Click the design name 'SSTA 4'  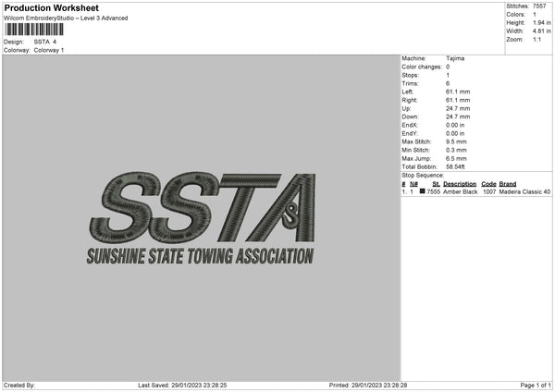pyautogui.click(x=45, y=42)
